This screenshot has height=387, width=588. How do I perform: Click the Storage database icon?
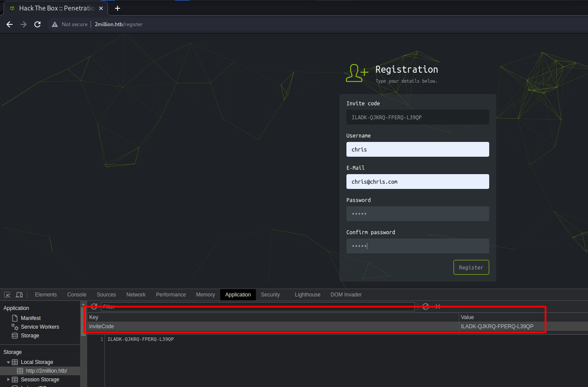[x=15, y=336]
